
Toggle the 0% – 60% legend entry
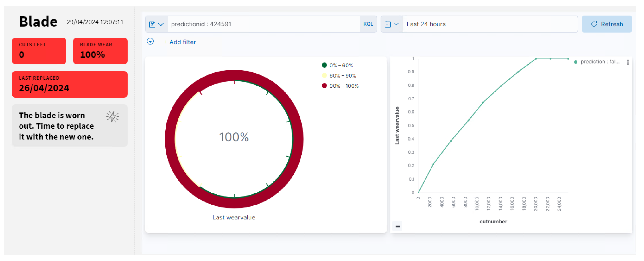tap(341, 65)
